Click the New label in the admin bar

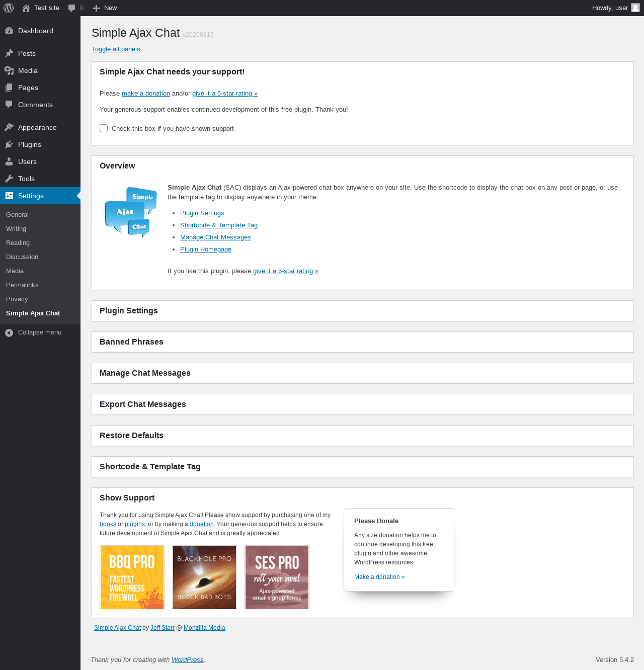pos(111,8)
